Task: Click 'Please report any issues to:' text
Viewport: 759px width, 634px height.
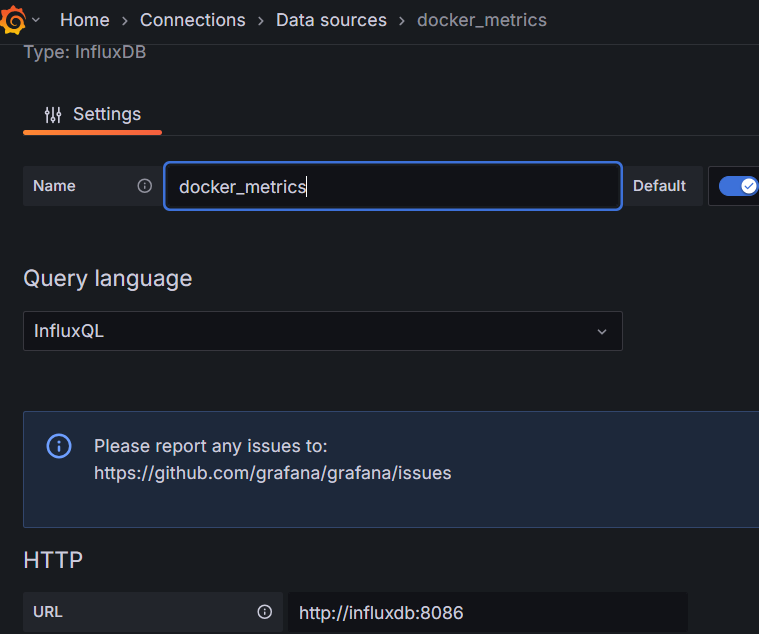Action: coord(211,446)
